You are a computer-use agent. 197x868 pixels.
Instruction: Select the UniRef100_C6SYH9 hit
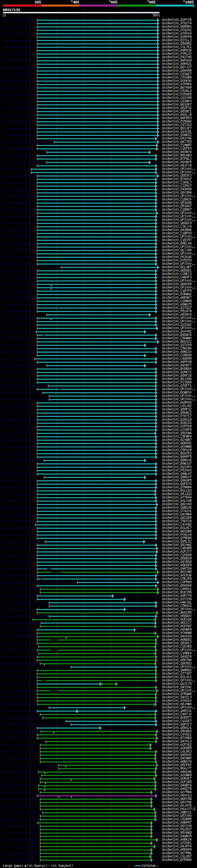pos(177,98)
